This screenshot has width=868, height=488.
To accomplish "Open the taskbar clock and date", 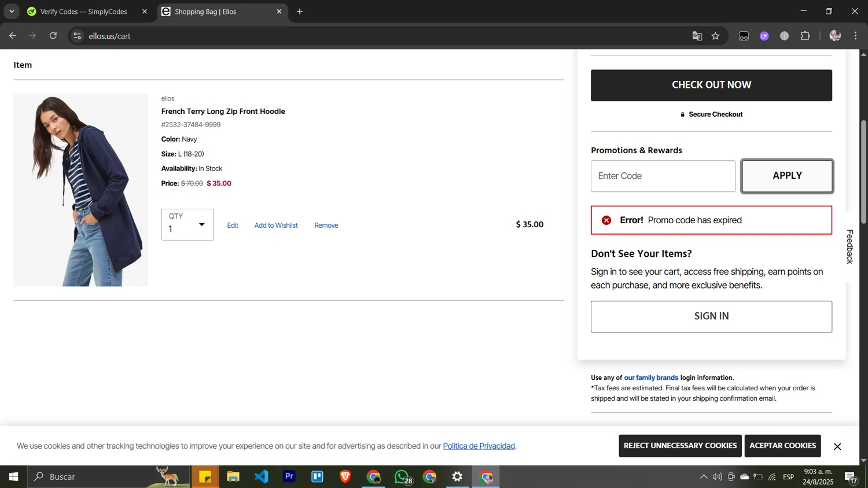I will pos(818,477).
